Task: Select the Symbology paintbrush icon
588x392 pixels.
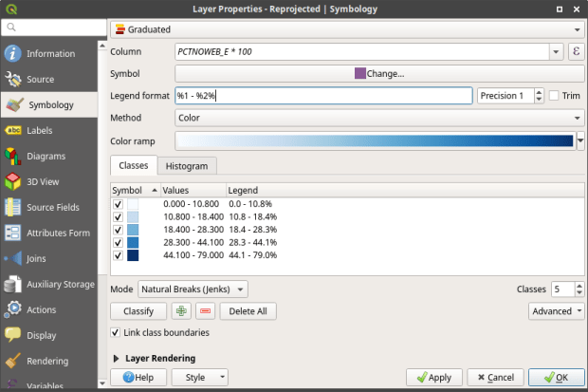Action: 15,104
